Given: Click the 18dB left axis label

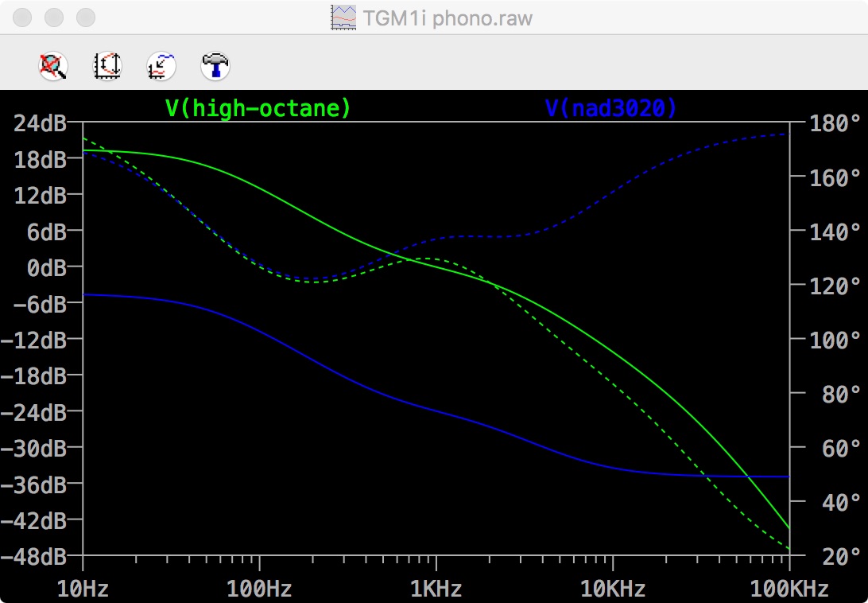Looking at the screenshot, I should pyautogui.click(x=40, y=159).
